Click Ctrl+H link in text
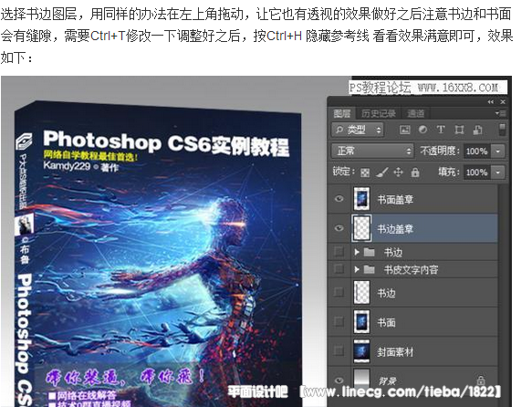532x407 pixels. pos(285,36)
